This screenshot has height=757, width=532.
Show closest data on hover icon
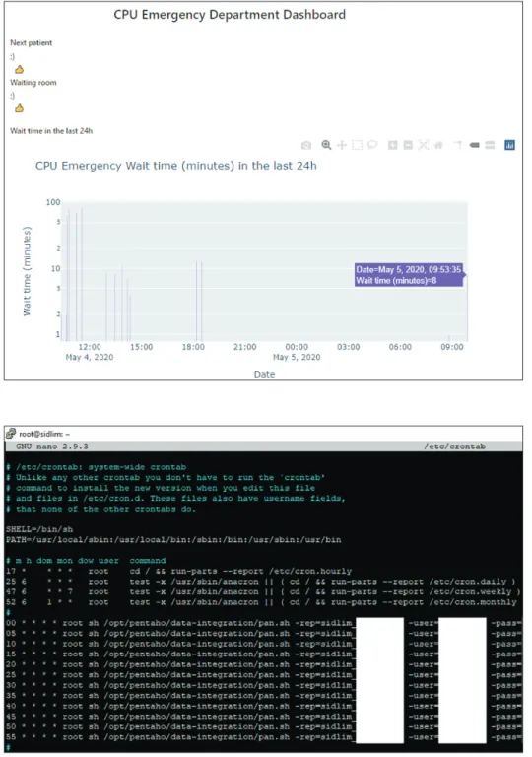tap(474, 145)
